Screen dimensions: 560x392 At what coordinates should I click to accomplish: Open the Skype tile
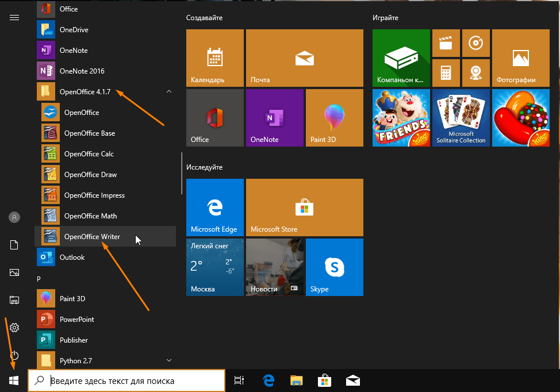point(335,267)
